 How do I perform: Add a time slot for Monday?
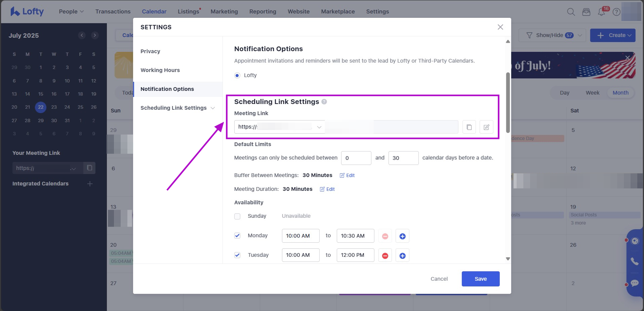(402, 236)
